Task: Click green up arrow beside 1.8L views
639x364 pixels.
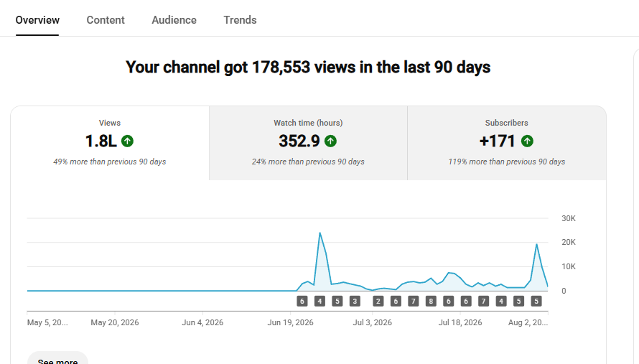Action: pyautogui.click(x=128, y=141)
